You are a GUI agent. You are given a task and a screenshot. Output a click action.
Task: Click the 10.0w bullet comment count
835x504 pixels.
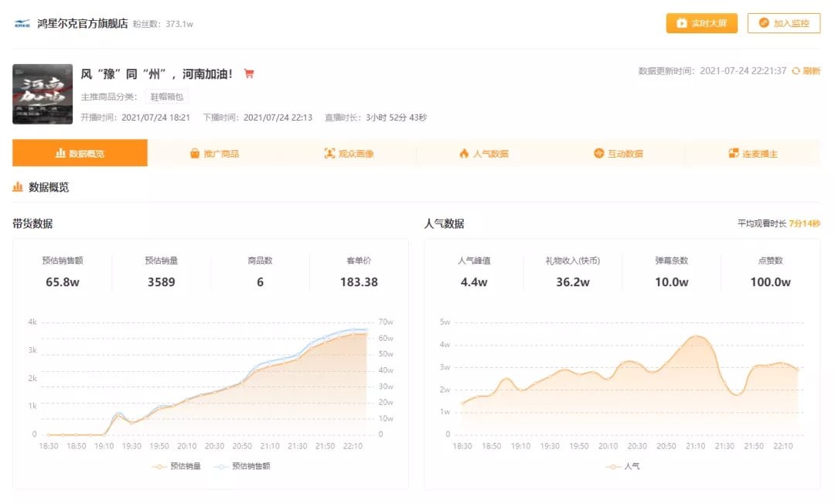672,282
